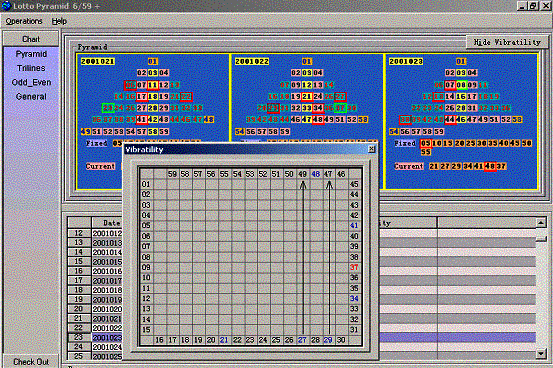
Task: Click the Hide Vibratility button
Action: pyautogui.click(x=507, y=42)
